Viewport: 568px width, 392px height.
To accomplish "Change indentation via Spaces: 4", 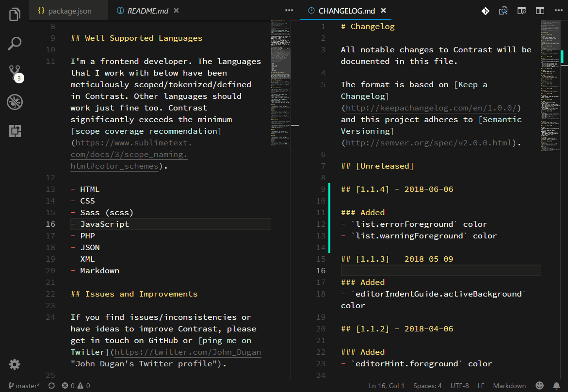I will pos(427,386).
